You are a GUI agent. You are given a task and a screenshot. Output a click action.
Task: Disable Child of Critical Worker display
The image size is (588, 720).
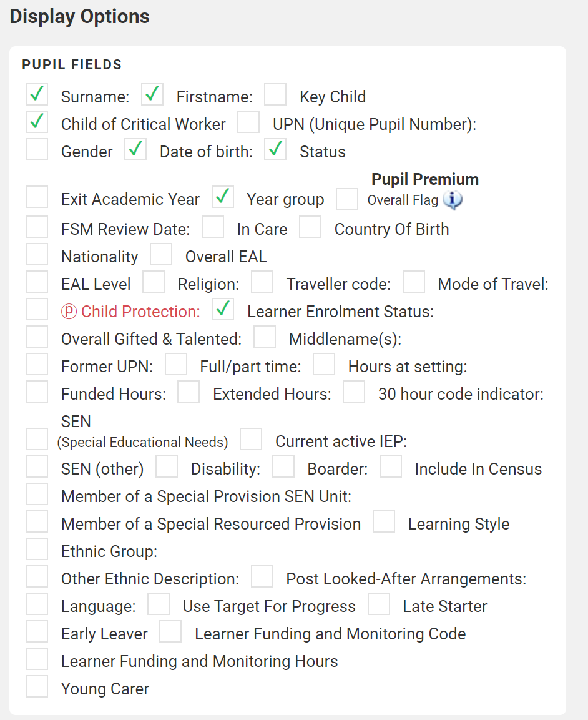pyautogui.click(x=37, y=122)
